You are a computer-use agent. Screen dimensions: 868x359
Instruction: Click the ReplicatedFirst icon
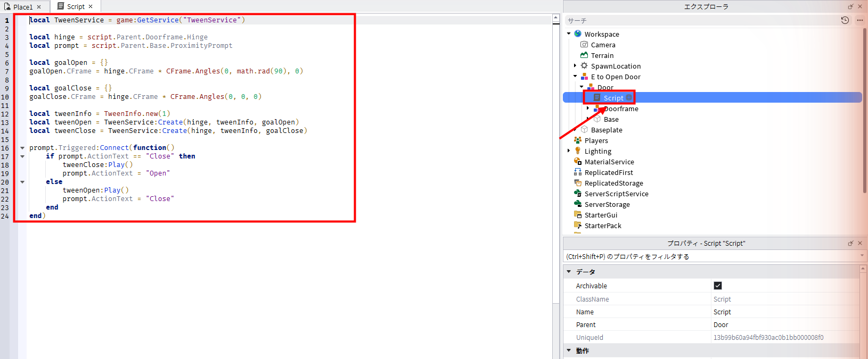[578, 172]
